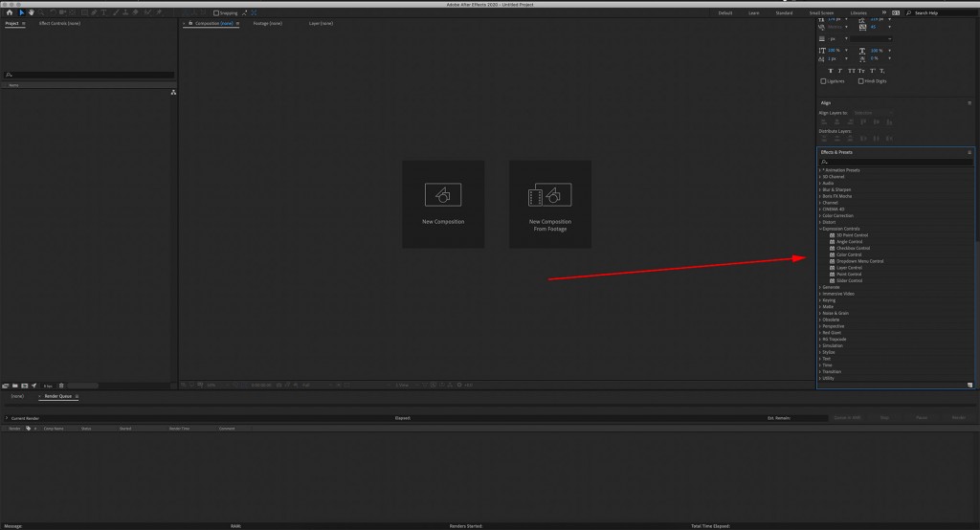Switch to the Standard workspace
Screen dimensions: 980x530
click(x=784, y=12)
